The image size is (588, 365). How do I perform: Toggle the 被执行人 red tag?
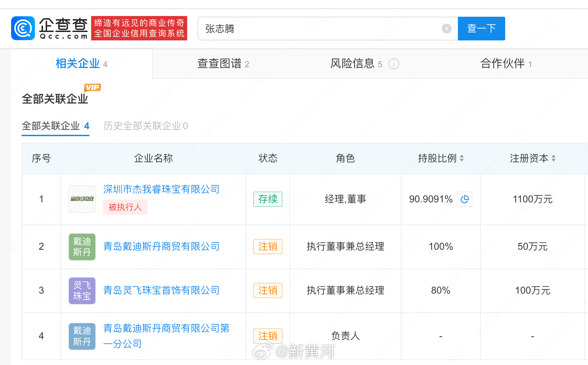pyautogui.click(x=125, y=207)
